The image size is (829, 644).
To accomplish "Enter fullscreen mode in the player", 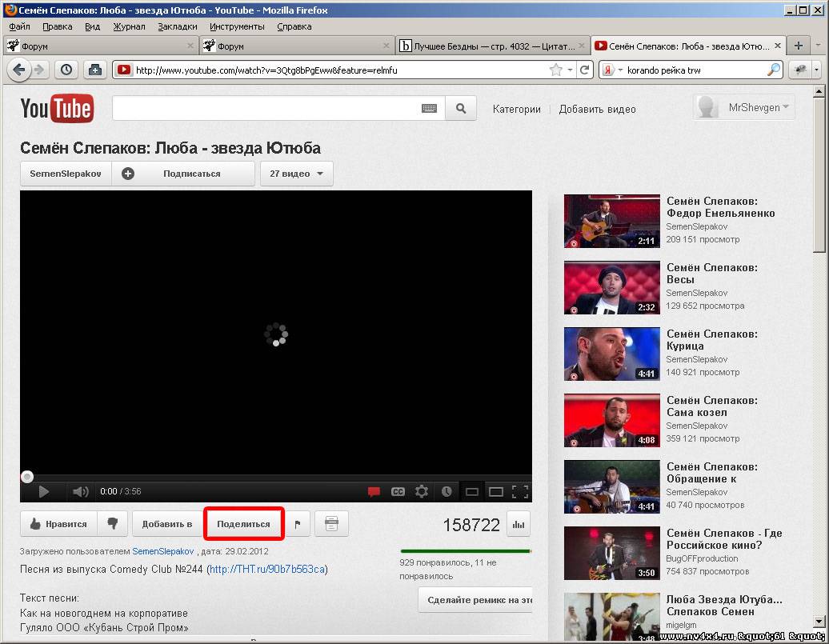I will tap(520, 492).
